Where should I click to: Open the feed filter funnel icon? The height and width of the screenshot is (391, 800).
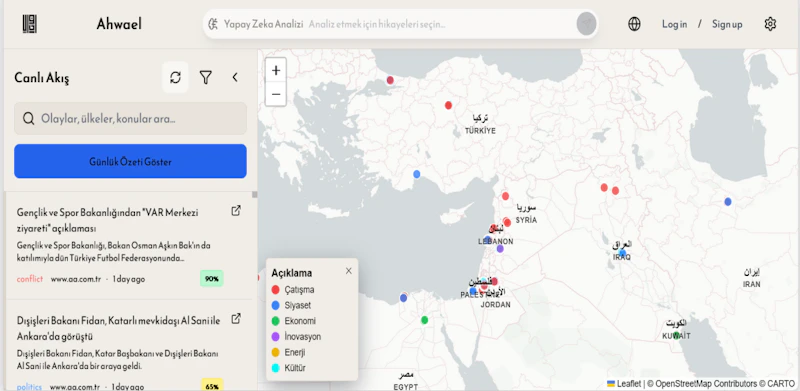pyautogui.click(x=206, y=78)
